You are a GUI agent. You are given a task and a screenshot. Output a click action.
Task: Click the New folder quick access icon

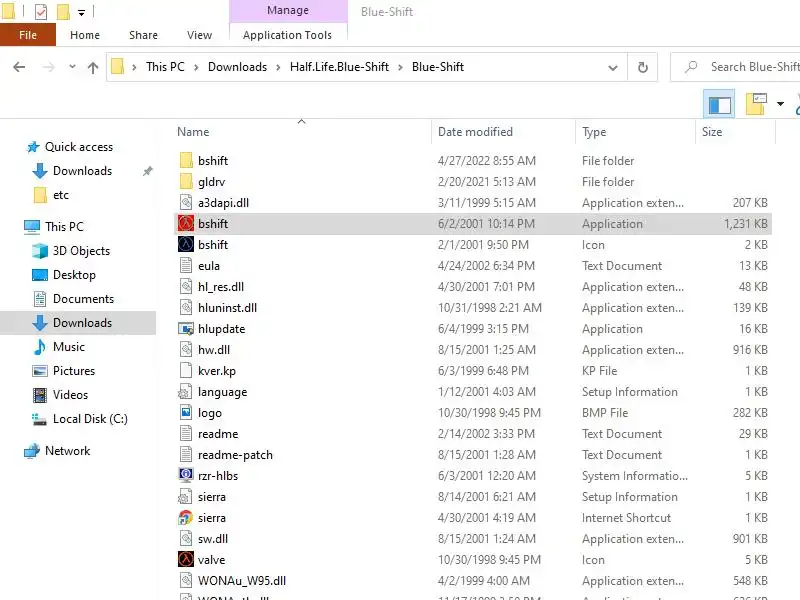pos(63,11)
